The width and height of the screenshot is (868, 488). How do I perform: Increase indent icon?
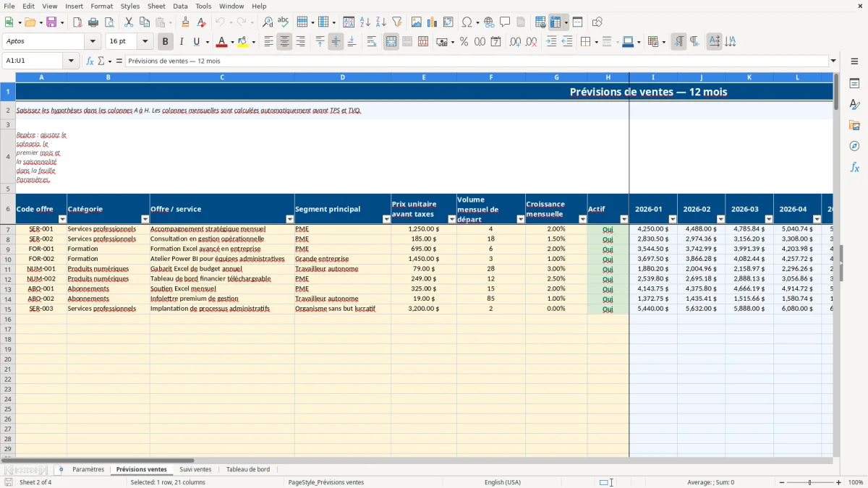click(x=551, y=42)
